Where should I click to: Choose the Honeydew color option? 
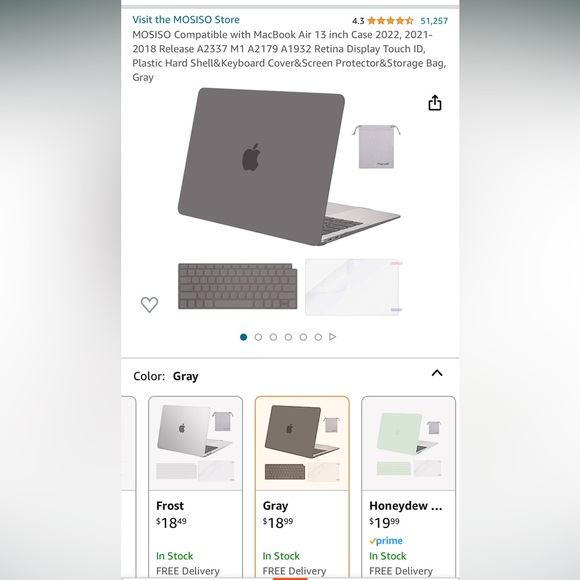(x=409, y=488)
